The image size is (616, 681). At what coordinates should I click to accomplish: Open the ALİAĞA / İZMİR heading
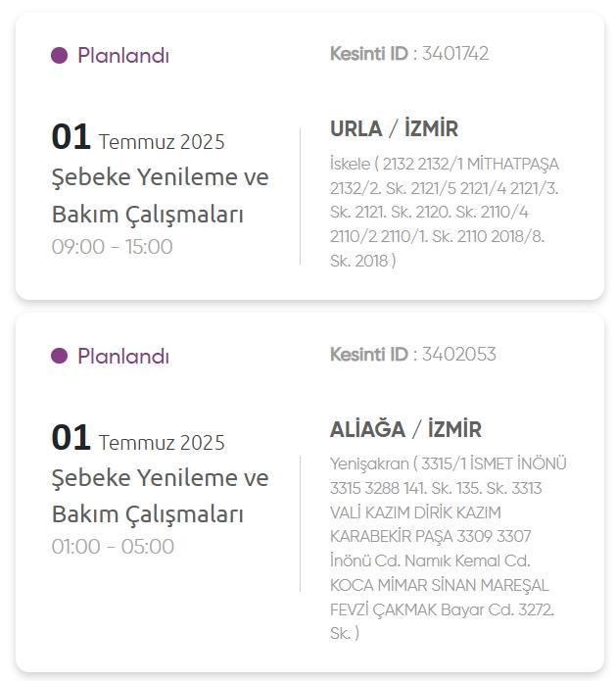click(405, 428)
